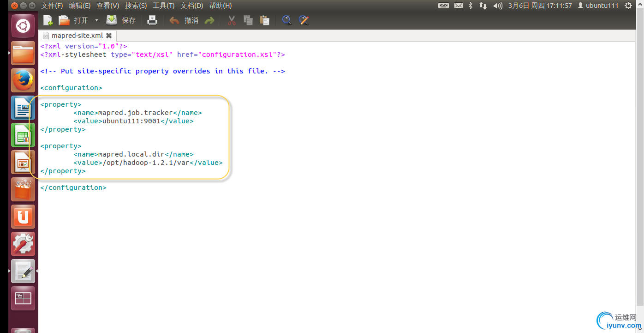Screen dimensions: 644x333
Task: Launch LibreOffice Calc from the launcher
Action: click(x=23, y=135)
